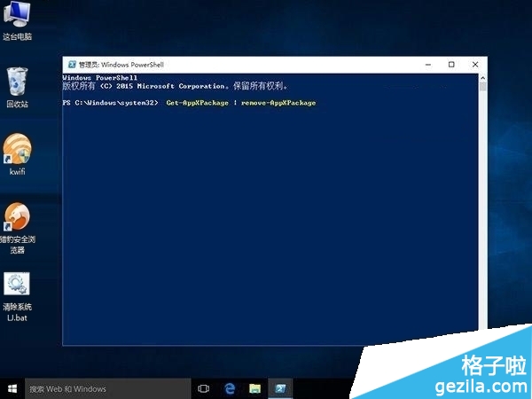532x399 pixels.
Task: Open the 这台电脑 desktop icon
Action: pyautogui.click(x=17, y=20)
